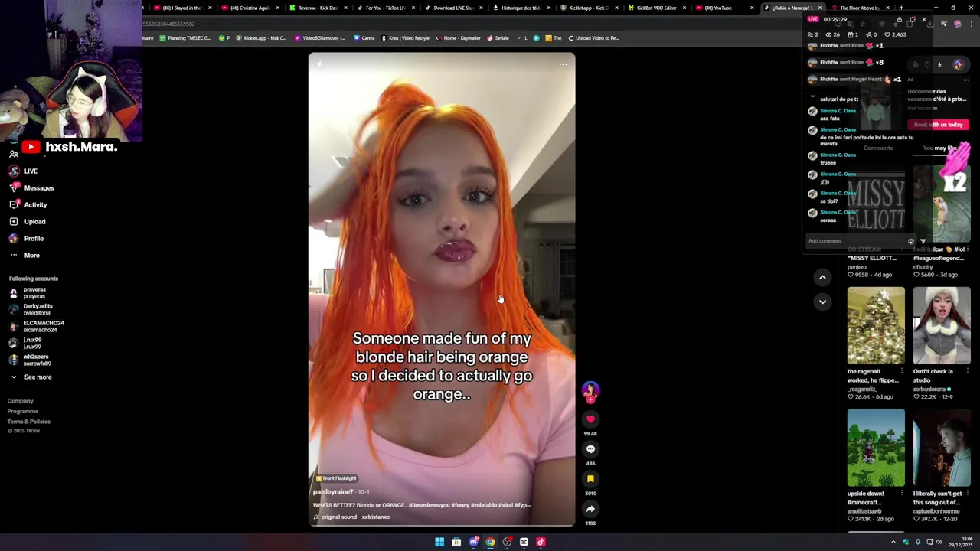Toggle the lock icon on live overlay
The image size is (980, 551).
(900, 19)
